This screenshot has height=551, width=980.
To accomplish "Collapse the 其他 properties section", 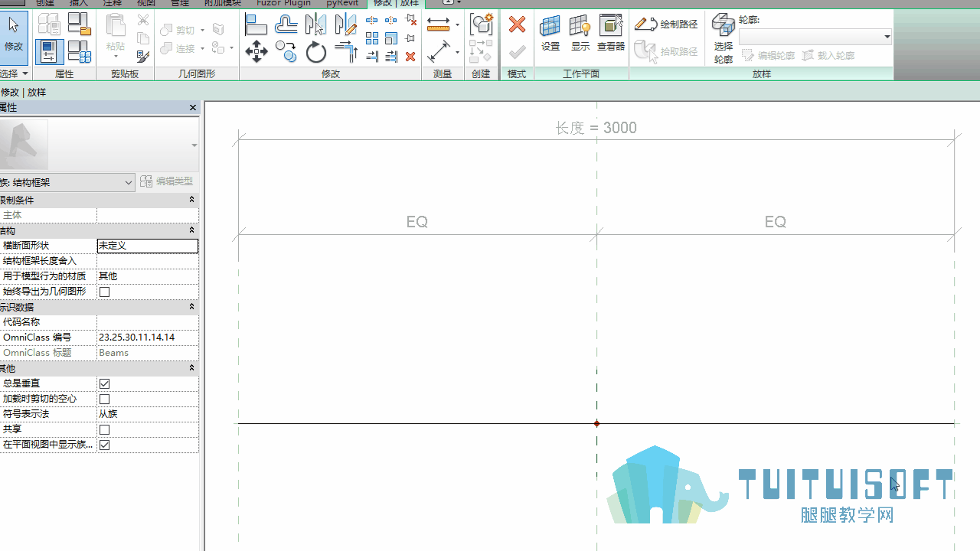I will 192,368.
